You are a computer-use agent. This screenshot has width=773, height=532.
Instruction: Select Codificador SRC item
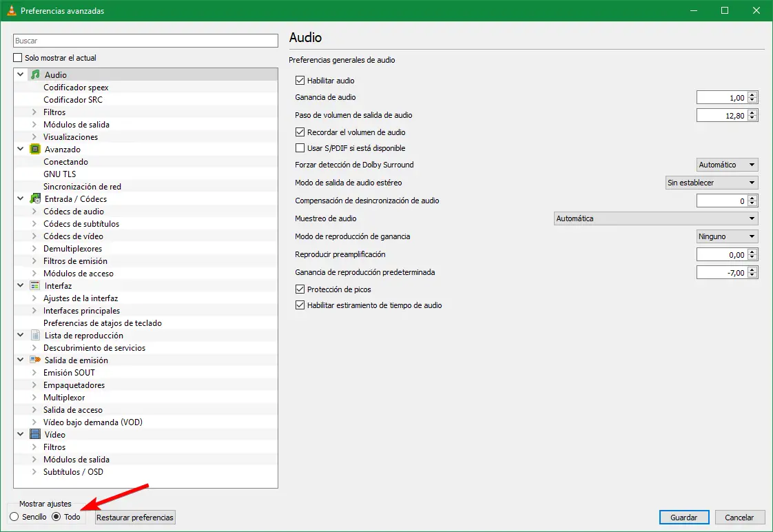(x=73, y=100)
